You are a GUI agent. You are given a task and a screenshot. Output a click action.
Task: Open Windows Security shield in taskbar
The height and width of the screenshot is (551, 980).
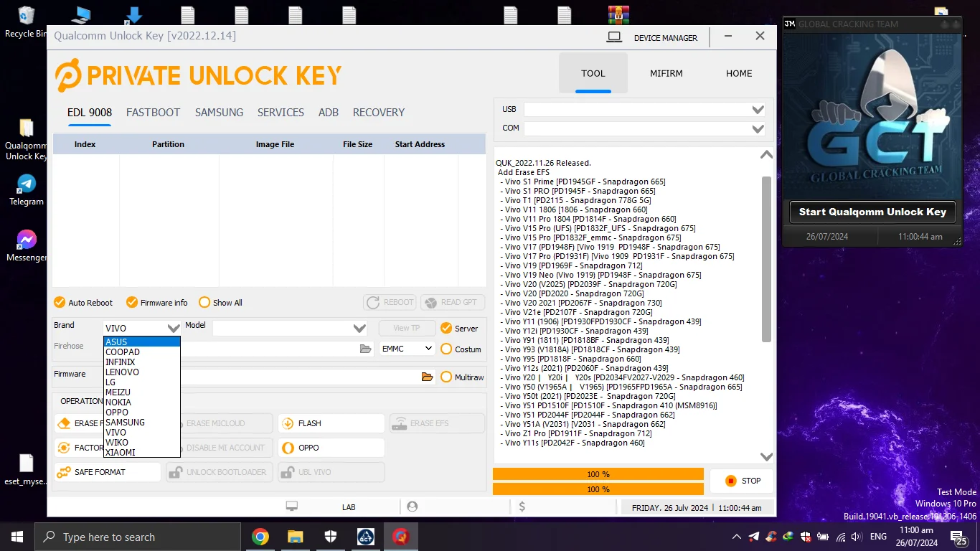point(331,537)
